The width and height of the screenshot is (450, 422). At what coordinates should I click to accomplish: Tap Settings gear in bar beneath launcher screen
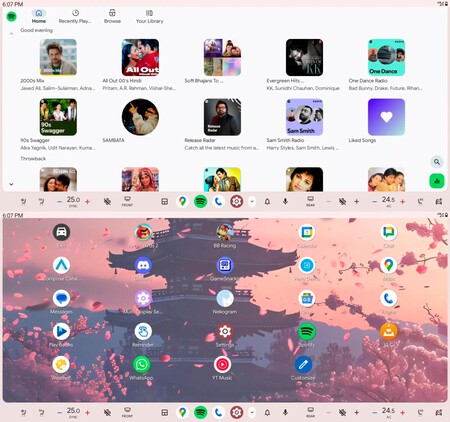coord(237,412)
